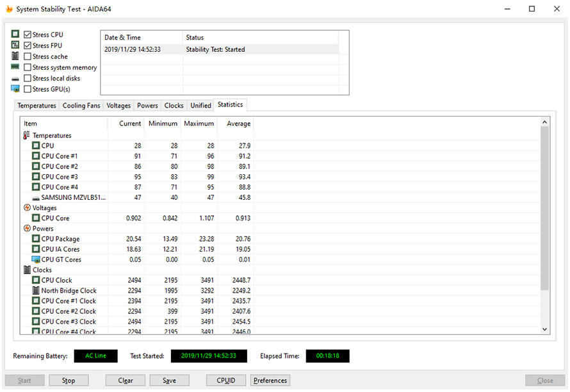Image resolution: width=570 pixels, height=392 pixels.
Task: Click the Clocks category chip icon
Action: (x=27, y=270)
